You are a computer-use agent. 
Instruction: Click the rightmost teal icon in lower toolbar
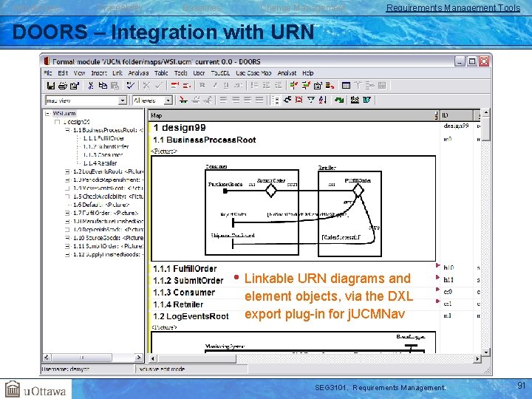[x=366, y=100]
